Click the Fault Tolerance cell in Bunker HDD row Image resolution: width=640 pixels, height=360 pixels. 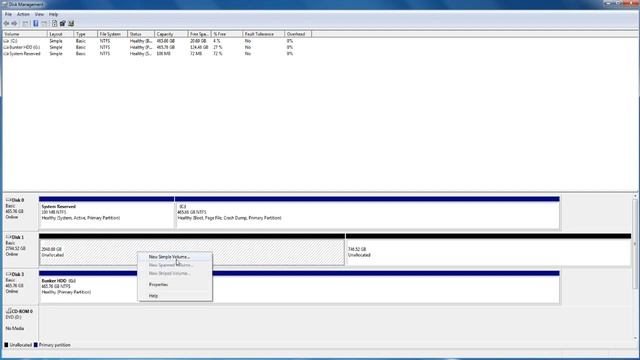(248, 47)
